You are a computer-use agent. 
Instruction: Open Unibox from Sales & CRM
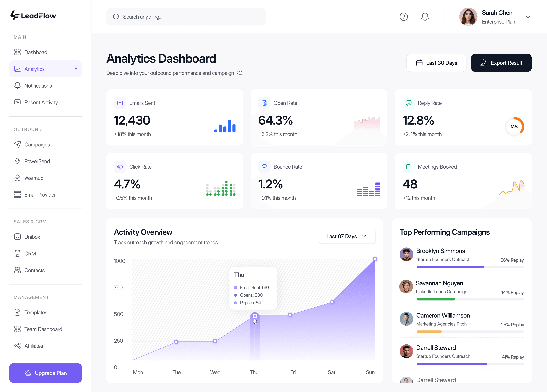32,237
